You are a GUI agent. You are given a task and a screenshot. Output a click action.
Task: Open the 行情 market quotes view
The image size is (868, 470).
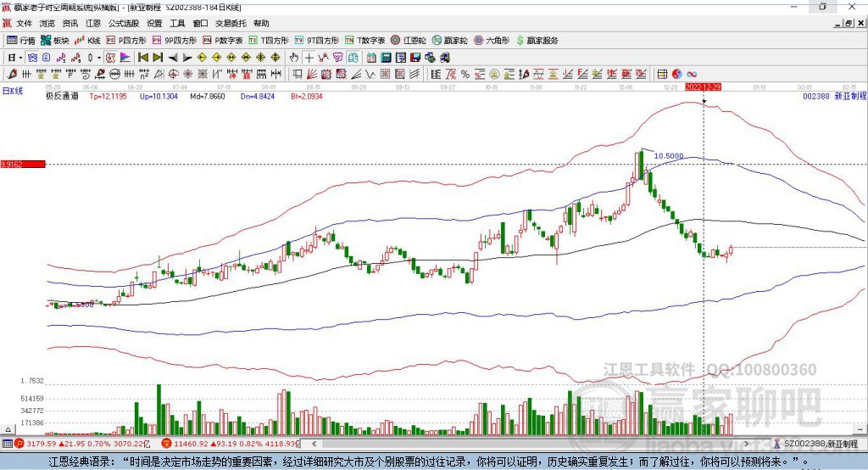pyautogui.click(x=20, y=41)
